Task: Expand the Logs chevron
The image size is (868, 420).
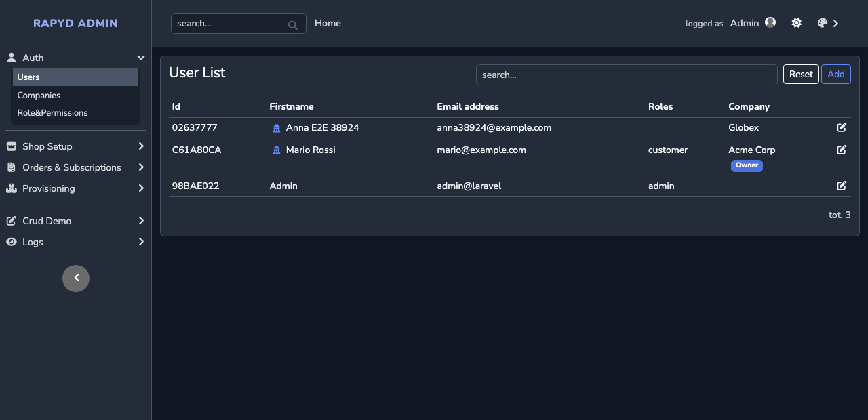Action: (141, 242)
